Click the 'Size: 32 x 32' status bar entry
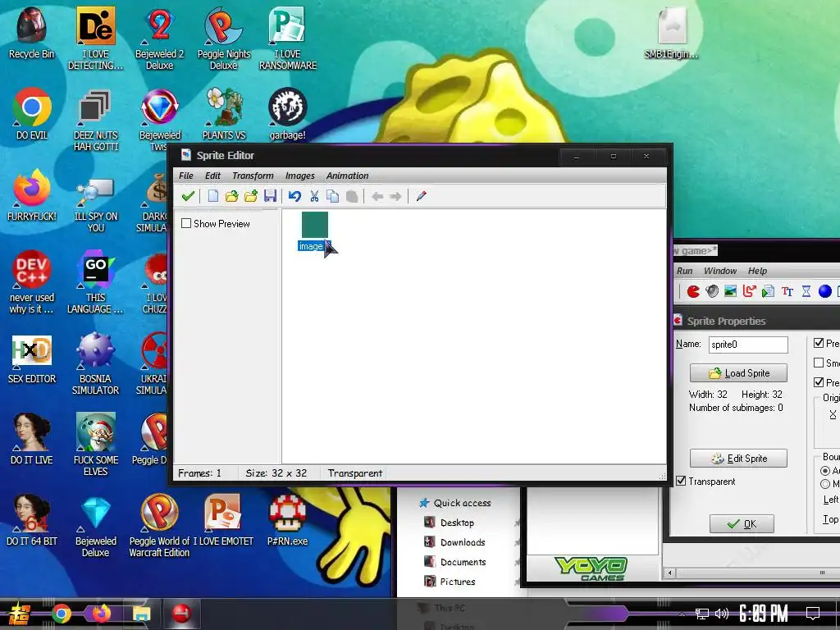The width and height of the screenshot is (840, 630). [276, 473]
